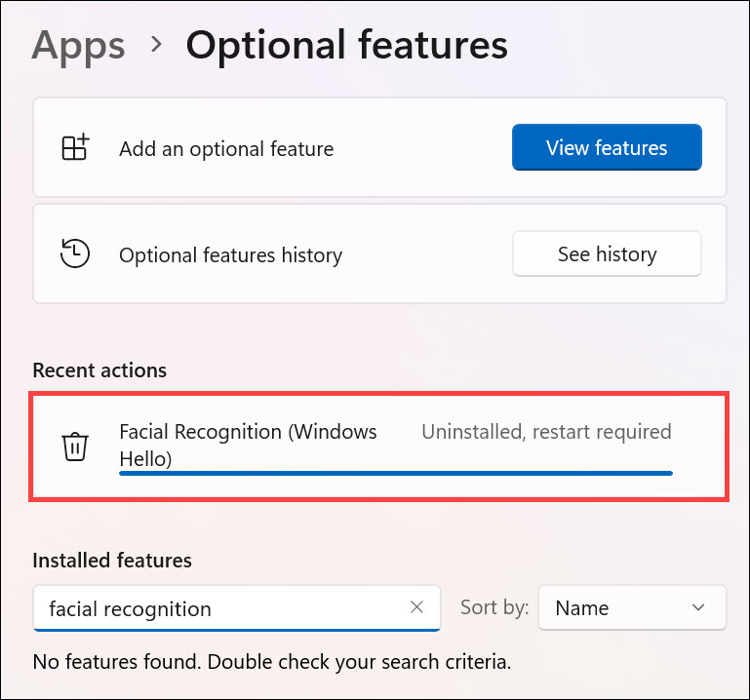The image size is (750, 700).
Task: Open the Sort by Name dropdown
Action: pyautogui.click(x=631, y=607)
